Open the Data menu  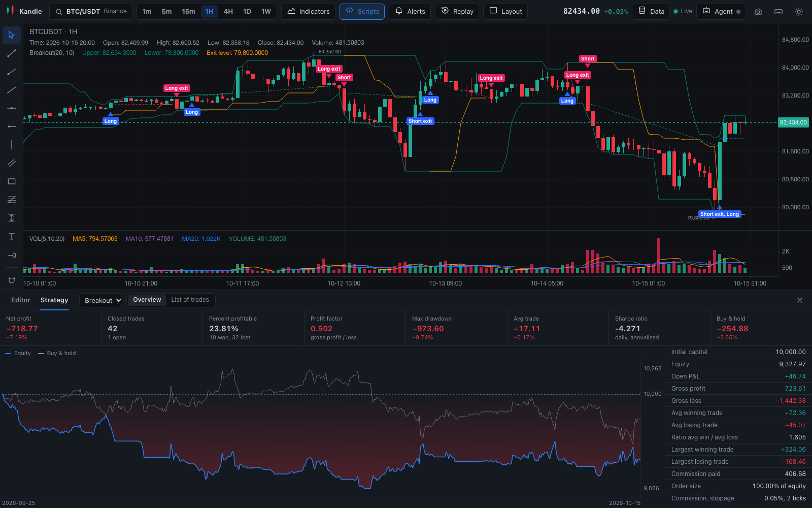651,12
